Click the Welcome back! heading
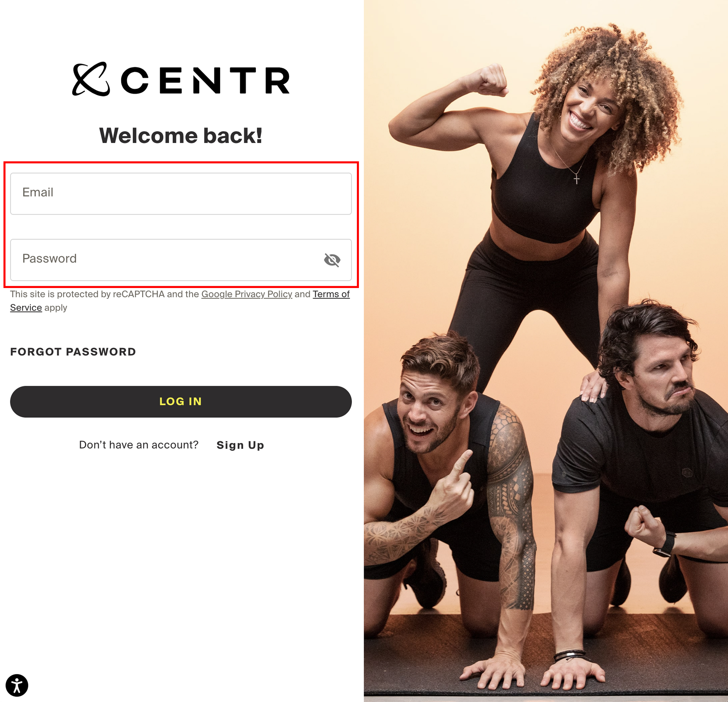This screenshot has width=728, height=702. [181, 135]
